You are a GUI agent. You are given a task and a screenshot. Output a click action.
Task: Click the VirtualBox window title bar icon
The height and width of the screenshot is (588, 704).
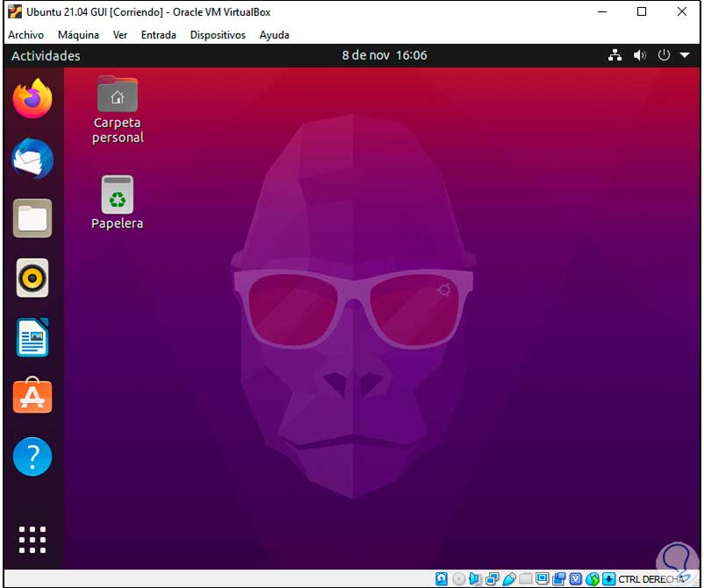[15, 11]
